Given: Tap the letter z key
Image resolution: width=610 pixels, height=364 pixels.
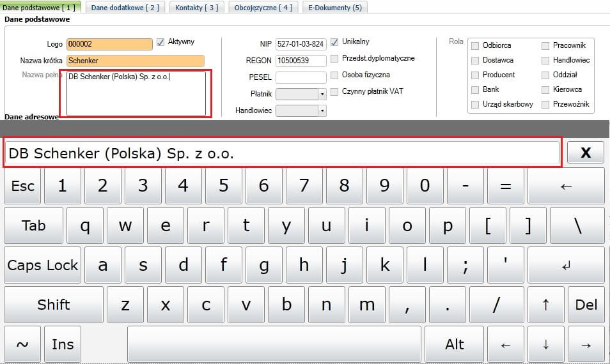Looking at the screenshot, I should click(125, 305).
